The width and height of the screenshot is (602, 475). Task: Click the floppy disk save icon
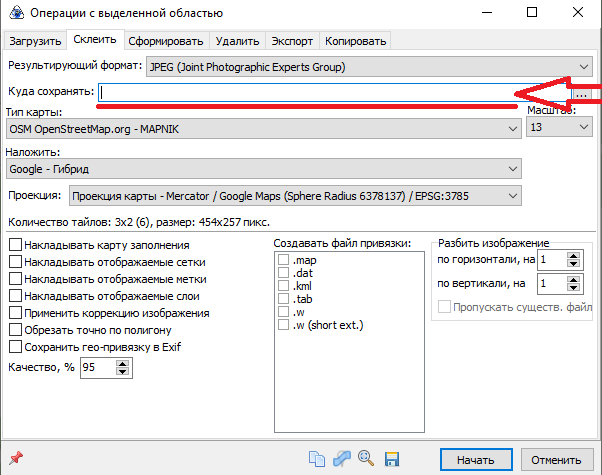click(392, 460)
